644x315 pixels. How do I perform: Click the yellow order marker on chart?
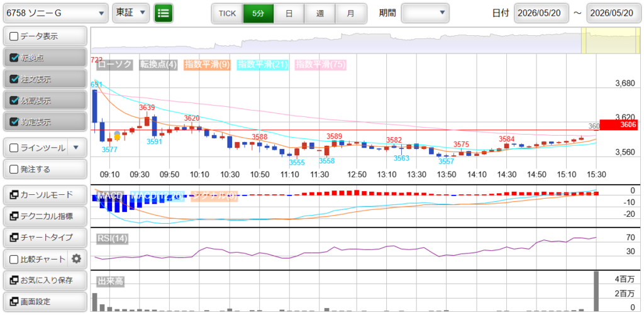pos(117,136)
